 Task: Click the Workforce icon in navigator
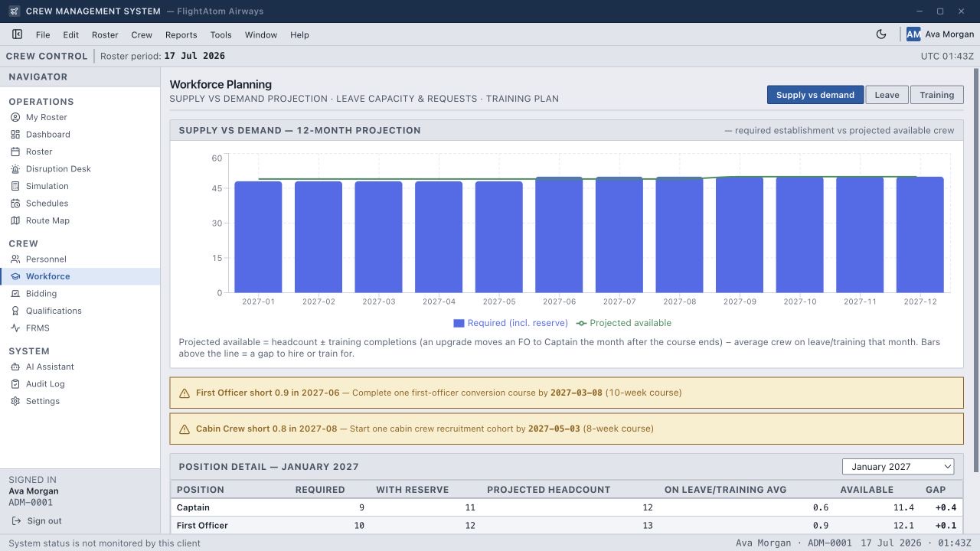click(15, 276)
